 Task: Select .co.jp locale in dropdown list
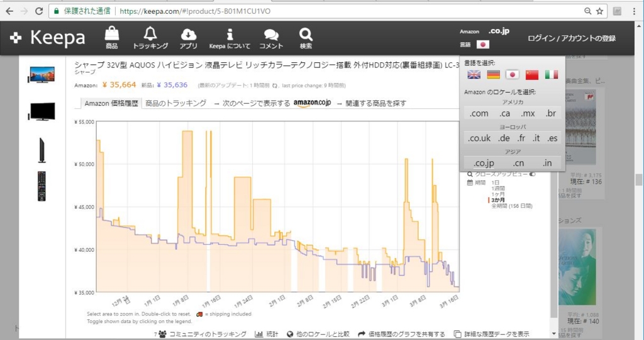click(x=484, y=163)
